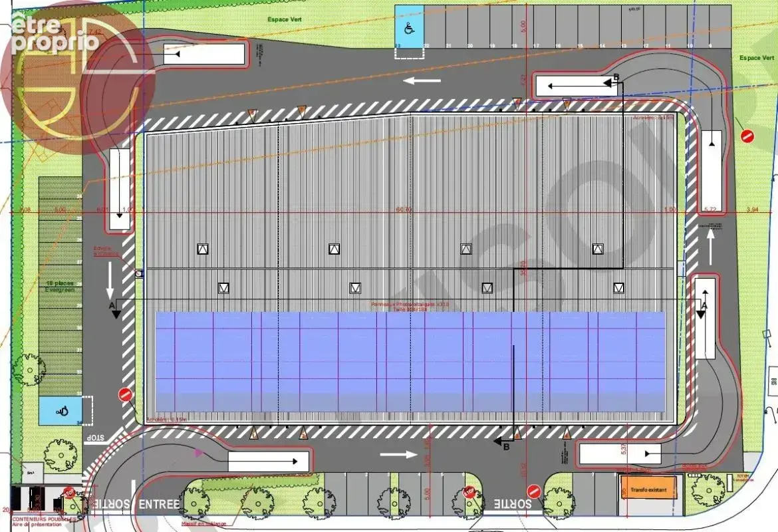Click the magenta triangle marker above the ENTREE marking
The width and height of the screenshot is (778, 532).
point(198,452)
